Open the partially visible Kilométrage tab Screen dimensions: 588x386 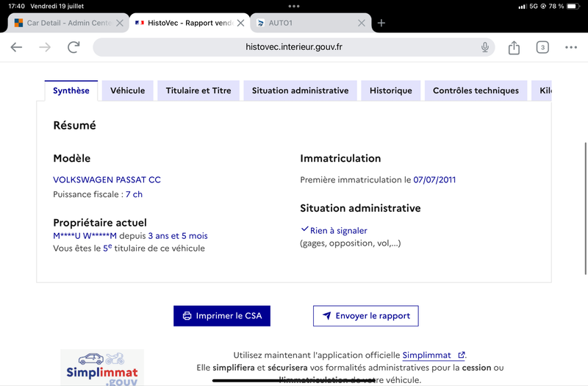click(542, 90)
